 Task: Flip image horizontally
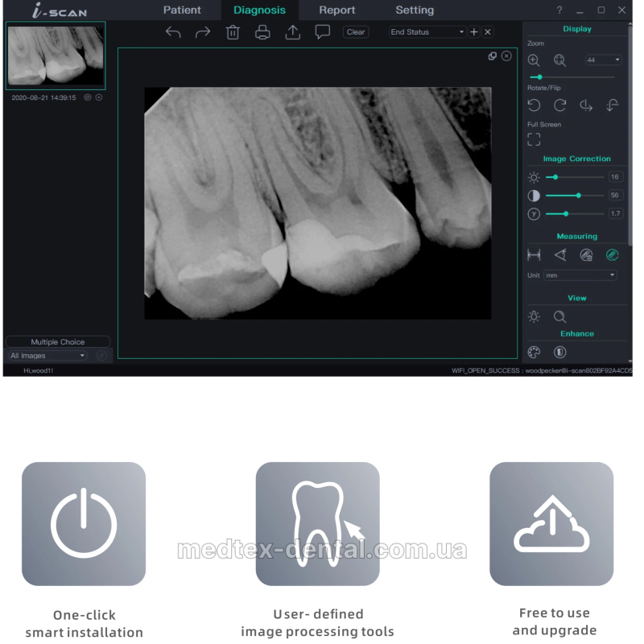586,105
